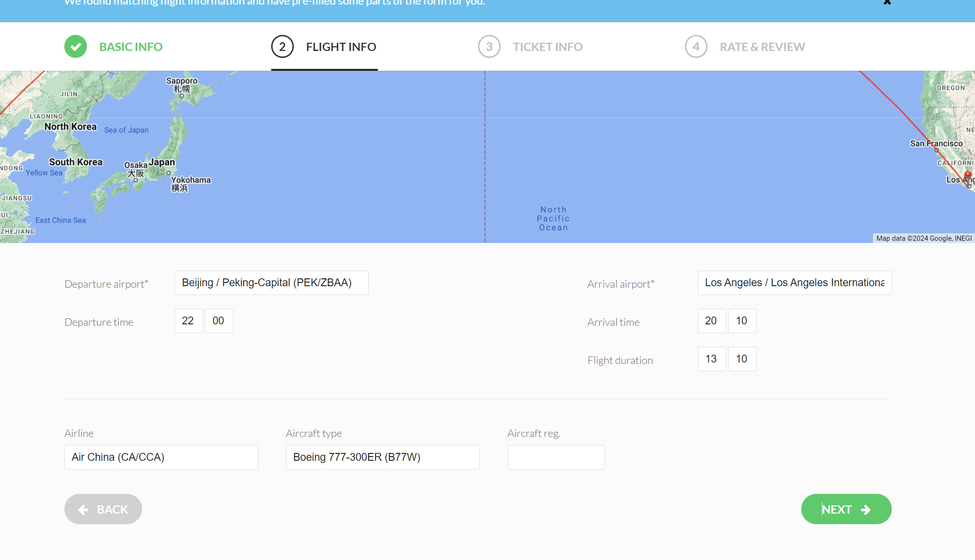
Task: Go to Ticket Info step label
Action: (x=547, y=47)
